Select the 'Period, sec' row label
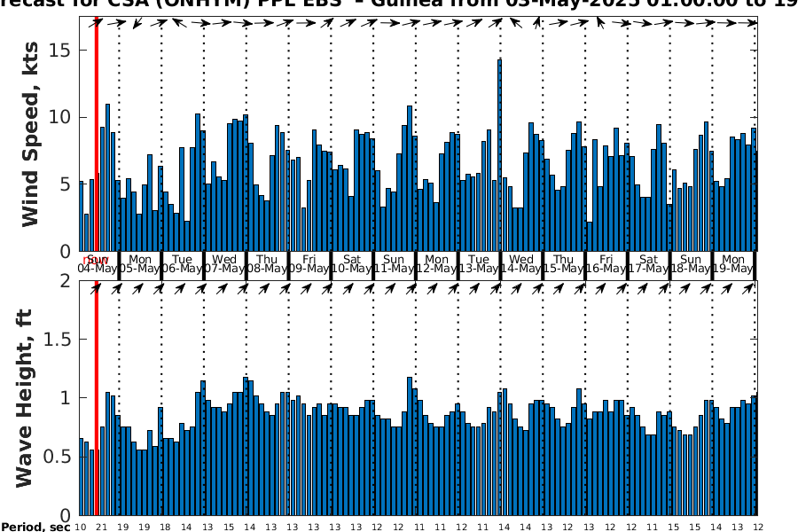Viewport: 798px width, 532px height. click(35, 527)
